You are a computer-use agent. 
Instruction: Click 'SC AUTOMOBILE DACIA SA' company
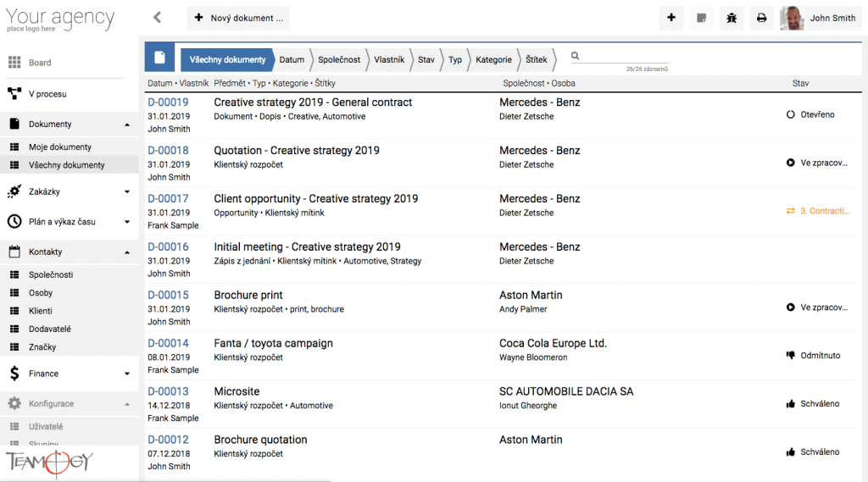(566, 391)
